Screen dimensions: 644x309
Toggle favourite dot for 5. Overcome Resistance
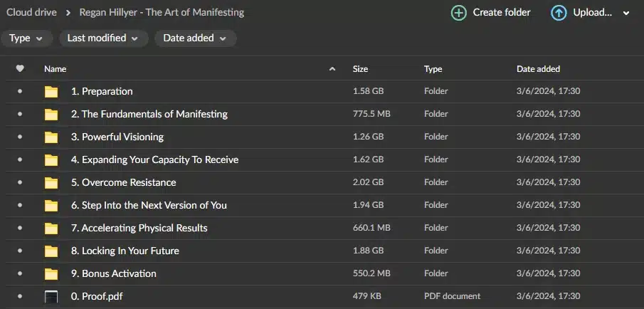click(20, 182)
